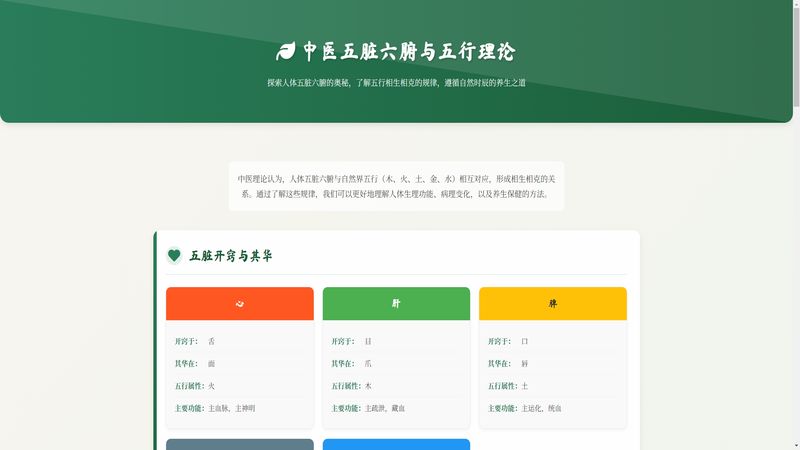Click the 开窍于 口 row in 脾 card

tap(553, 341)
